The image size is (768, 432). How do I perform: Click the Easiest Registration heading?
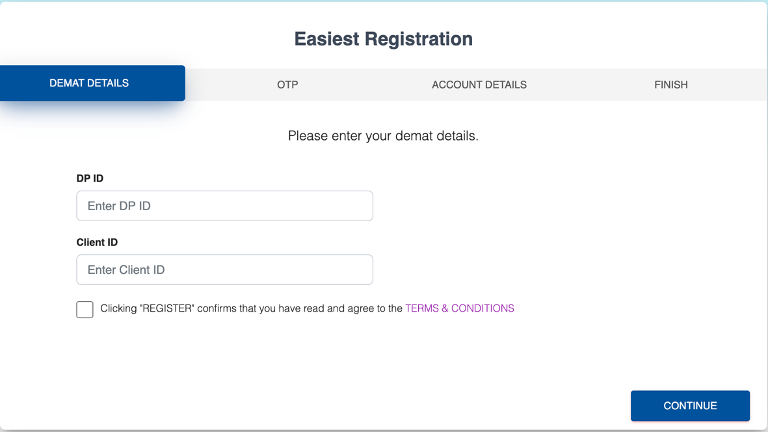point(383,40)
